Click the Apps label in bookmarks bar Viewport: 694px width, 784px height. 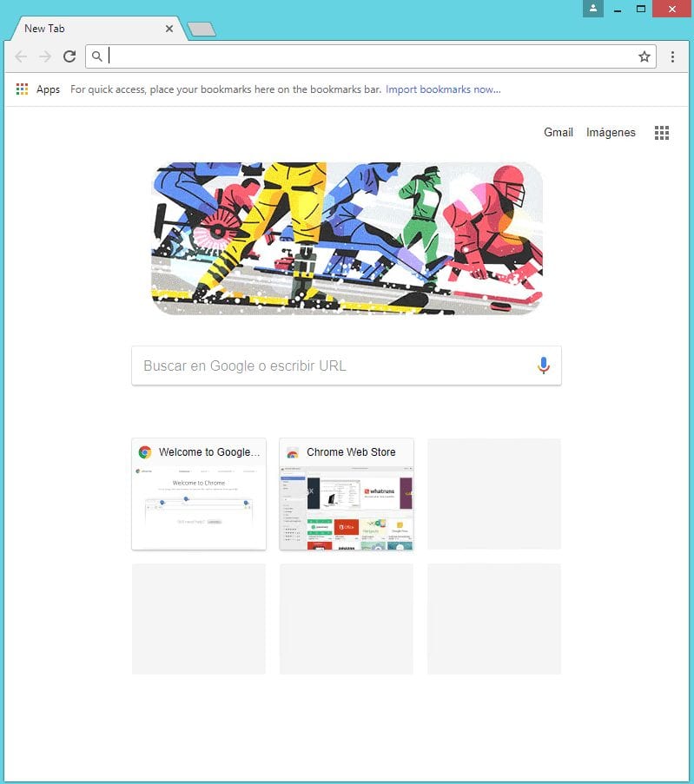click(x=48, y=89)
